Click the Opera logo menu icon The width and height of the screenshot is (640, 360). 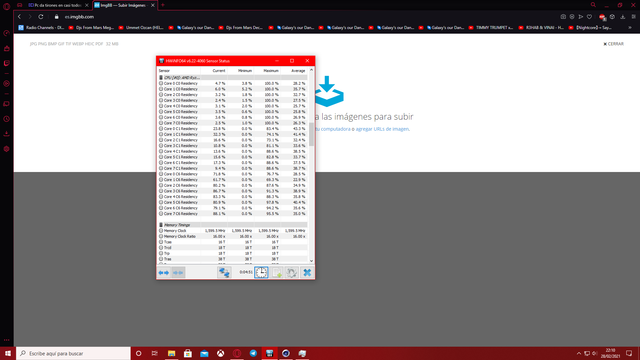pos(7,6)
